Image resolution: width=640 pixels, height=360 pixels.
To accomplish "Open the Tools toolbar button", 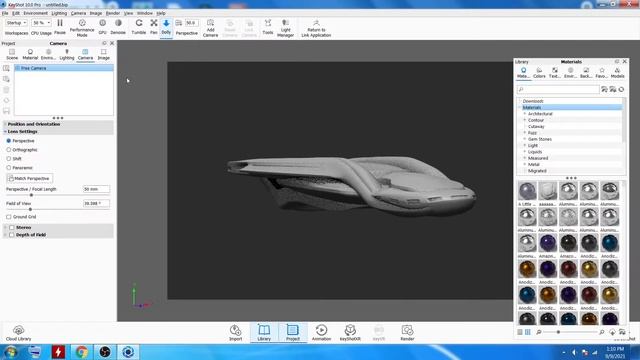I will pyautogui.click(x=268, y=27).
